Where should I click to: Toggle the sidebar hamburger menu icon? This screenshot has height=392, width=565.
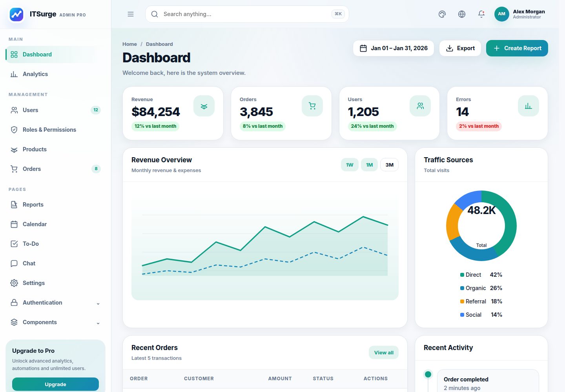click(131, 14)
